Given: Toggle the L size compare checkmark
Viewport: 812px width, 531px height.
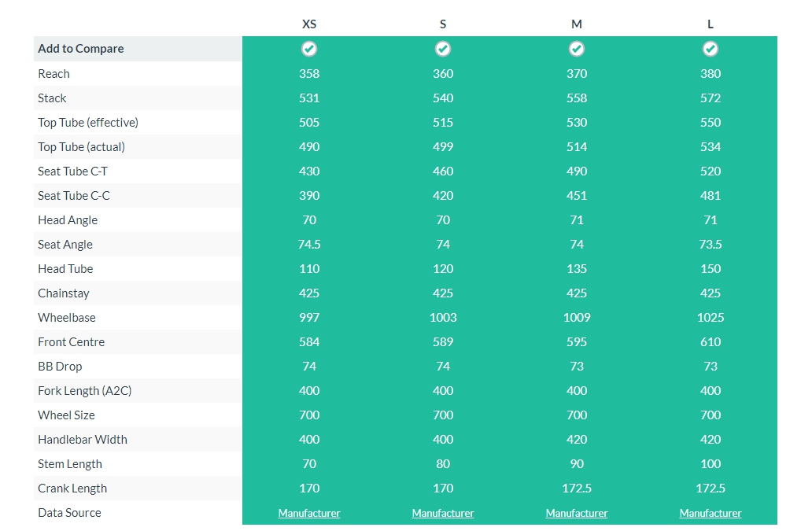Looking at the screenshot, I should (710, 49).
